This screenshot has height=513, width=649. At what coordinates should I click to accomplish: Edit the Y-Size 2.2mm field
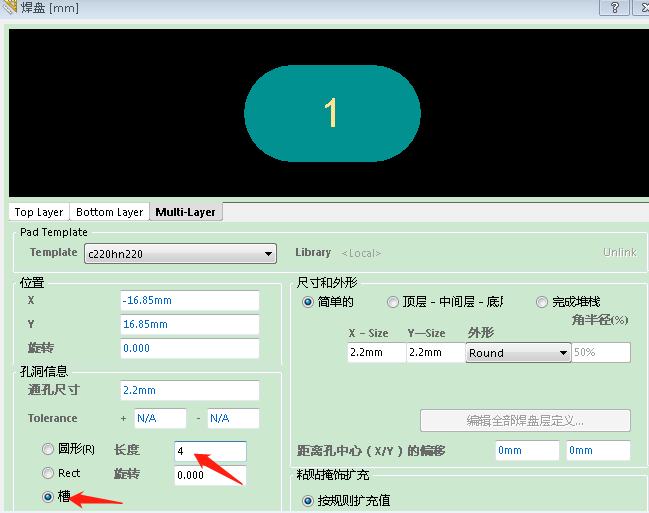pyautogui.click(x=436, y=353)
